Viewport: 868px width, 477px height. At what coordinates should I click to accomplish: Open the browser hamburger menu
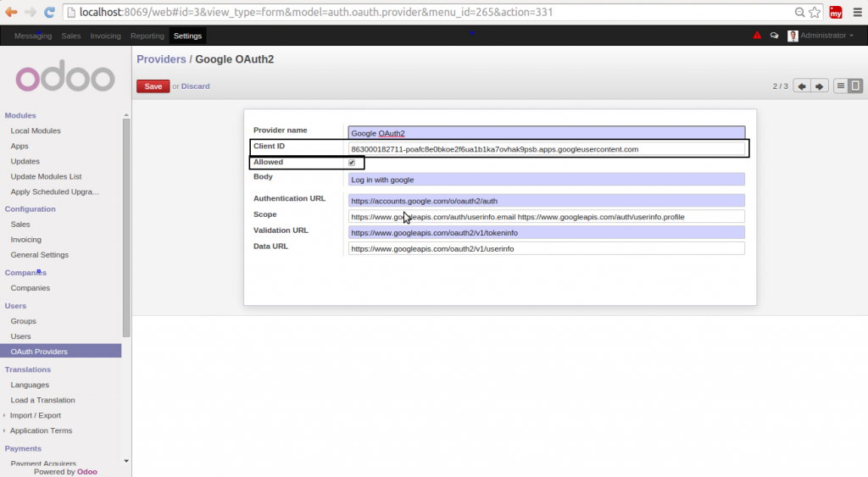[x=858, y=12]
